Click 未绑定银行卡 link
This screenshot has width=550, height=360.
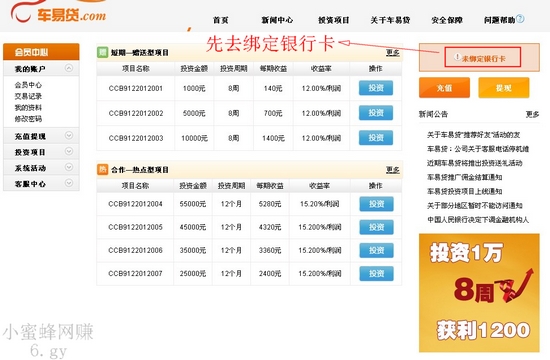coord(483,59)
